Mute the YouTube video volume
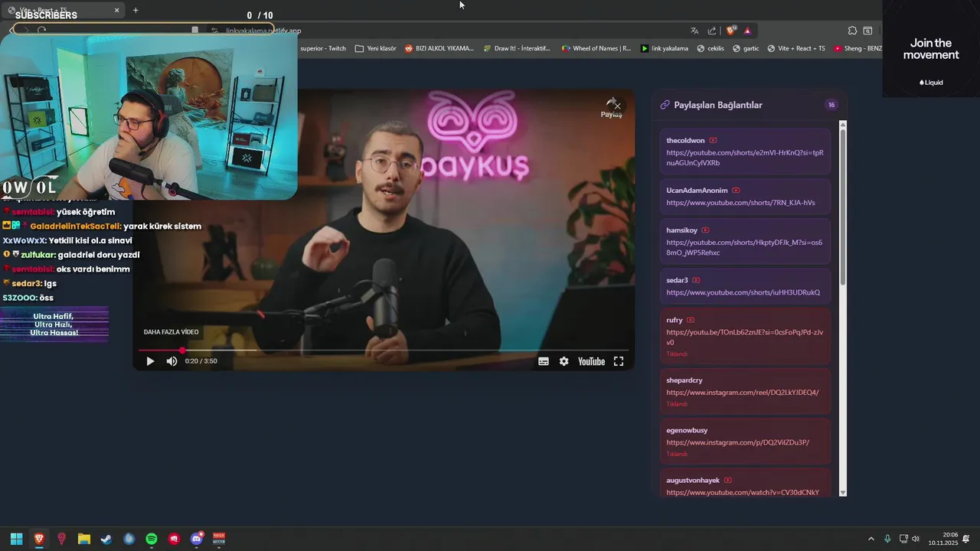 point(171,361)
